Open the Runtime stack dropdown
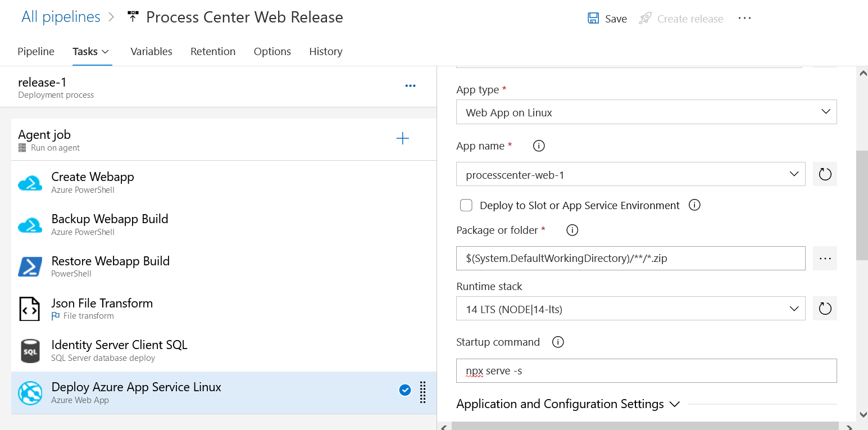Viewport: 868px width, 430px height. [631, 309]
